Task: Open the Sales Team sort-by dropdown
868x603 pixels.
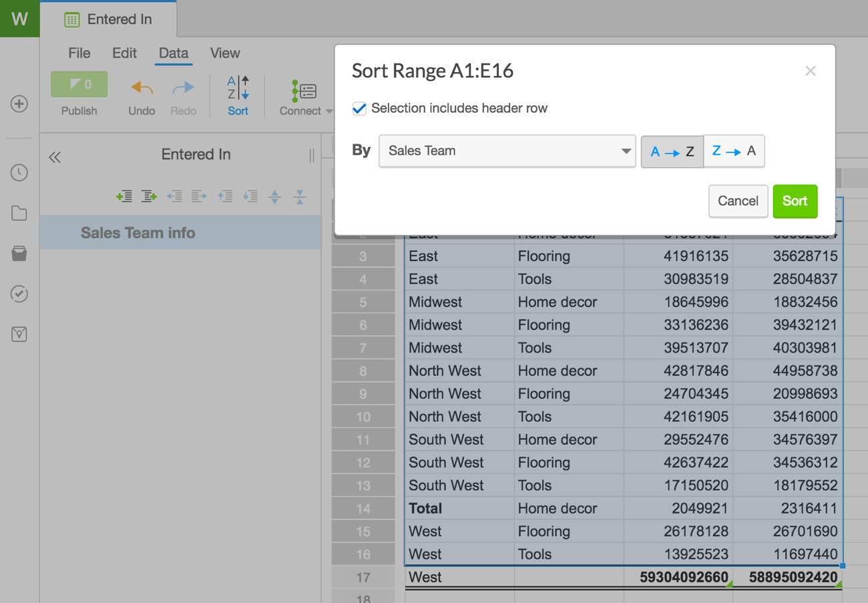Action: (x=507, y=152)
